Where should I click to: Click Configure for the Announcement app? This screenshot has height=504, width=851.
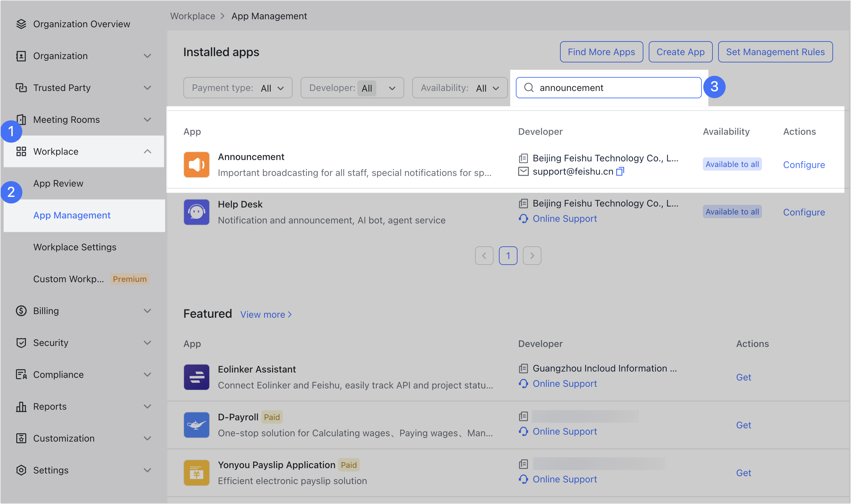pos(804,165)
